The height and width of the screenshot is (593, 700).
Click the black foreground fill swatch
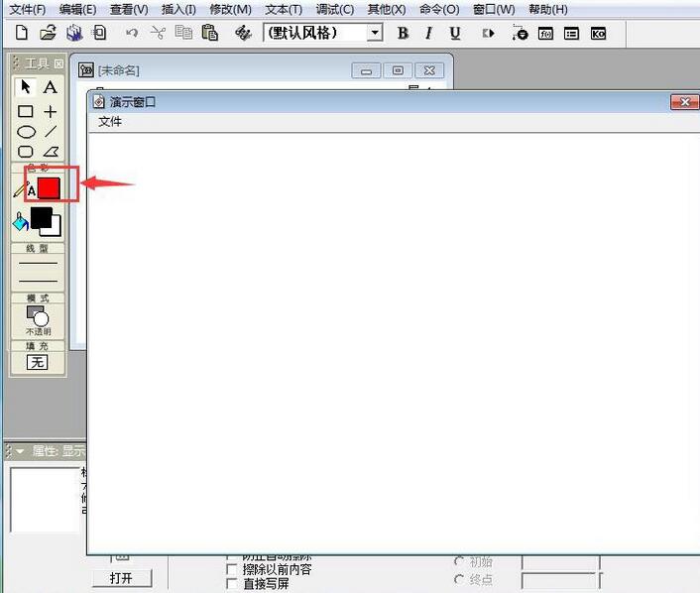tap(41, 217)
